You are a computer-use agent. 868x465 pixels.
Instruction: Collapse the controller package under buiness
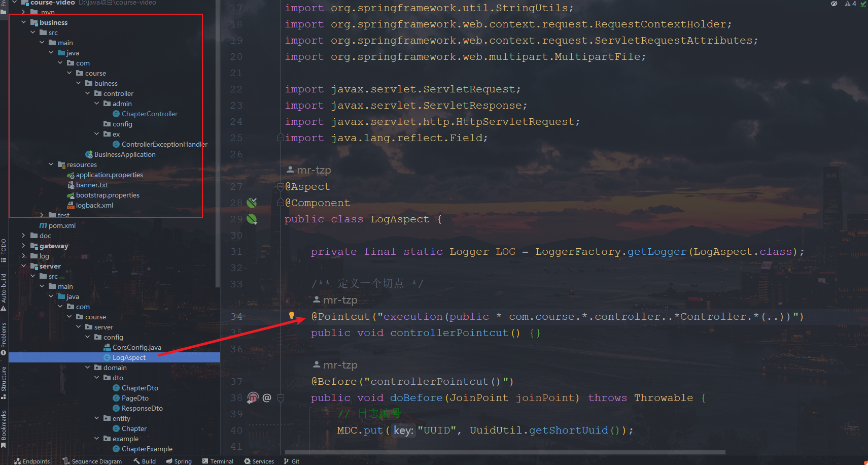pyautogui.click(x=88, y=93)
